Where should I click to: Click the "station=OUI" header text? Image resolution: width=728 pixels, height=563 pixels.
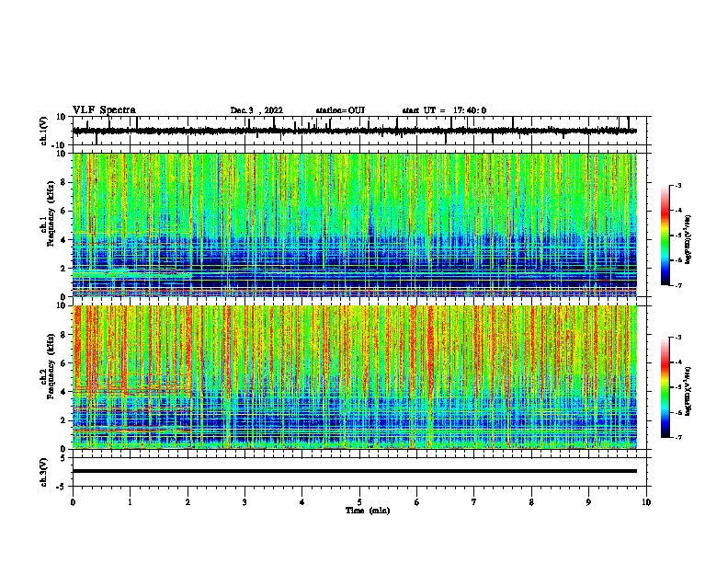(340, 110)
